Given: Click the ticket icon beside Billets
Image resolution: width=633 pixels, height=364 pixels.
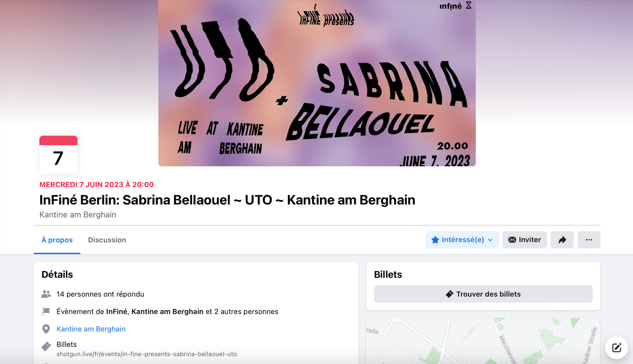Looking at the screenshot, I should tap(46, 346).
